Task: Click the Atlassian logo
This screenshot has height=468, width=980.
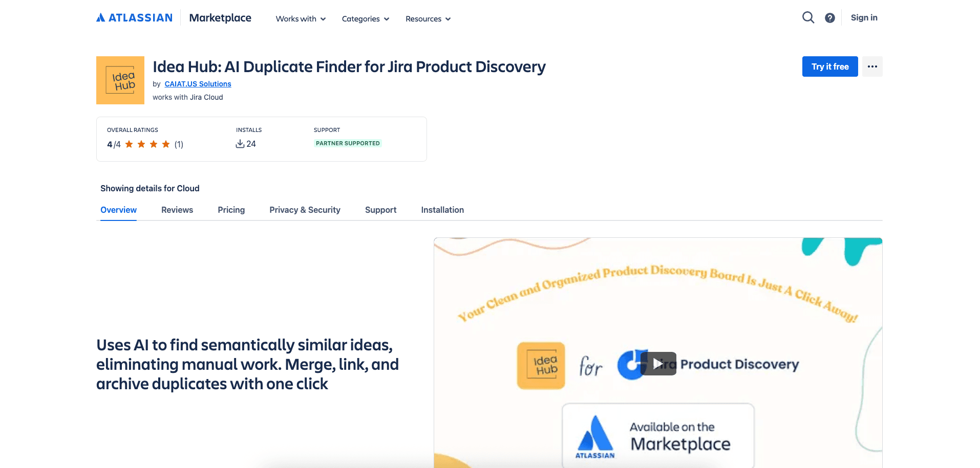Action: pos(134,17)
